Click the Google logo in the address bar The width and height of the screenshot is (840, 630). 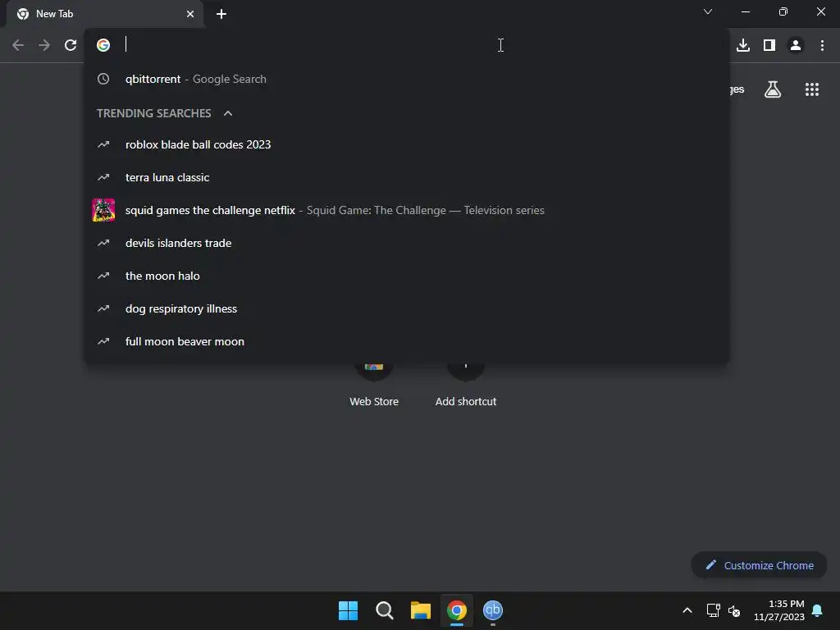103,45
